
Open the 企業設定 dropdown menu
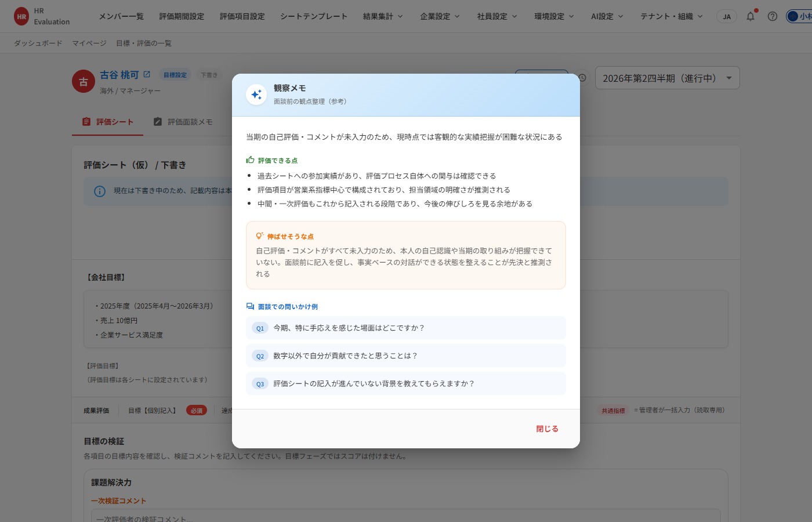click(440, 16)
